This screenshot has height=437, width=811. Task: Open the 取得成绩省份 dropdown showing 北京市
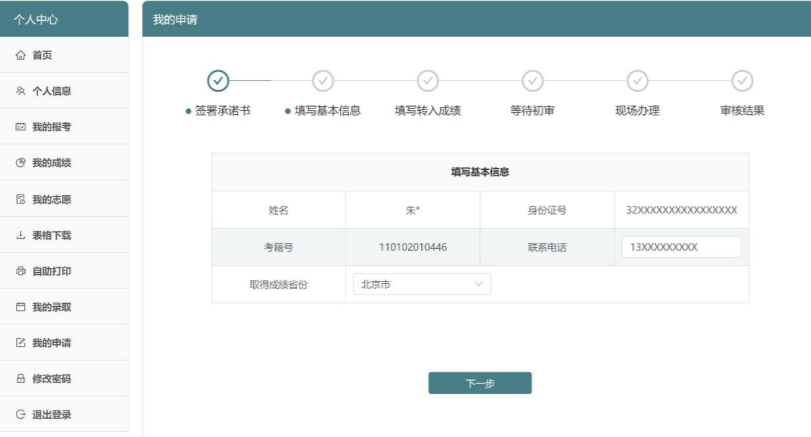(x=421, y=285)
